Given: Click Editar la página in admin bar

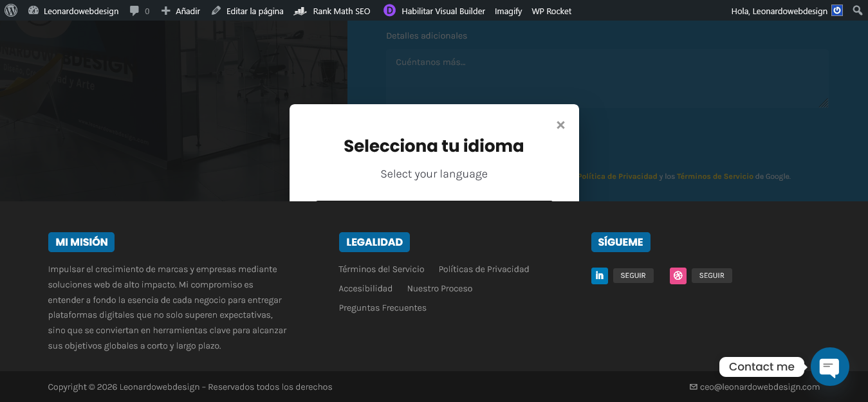Looking at the screenshot, I should tap(248, 11).
